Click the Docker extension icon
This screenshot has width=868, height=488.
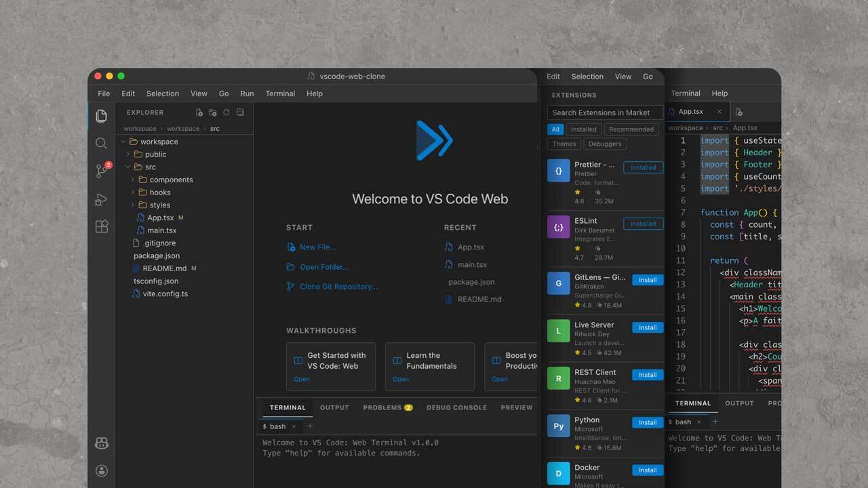point(559,473)
